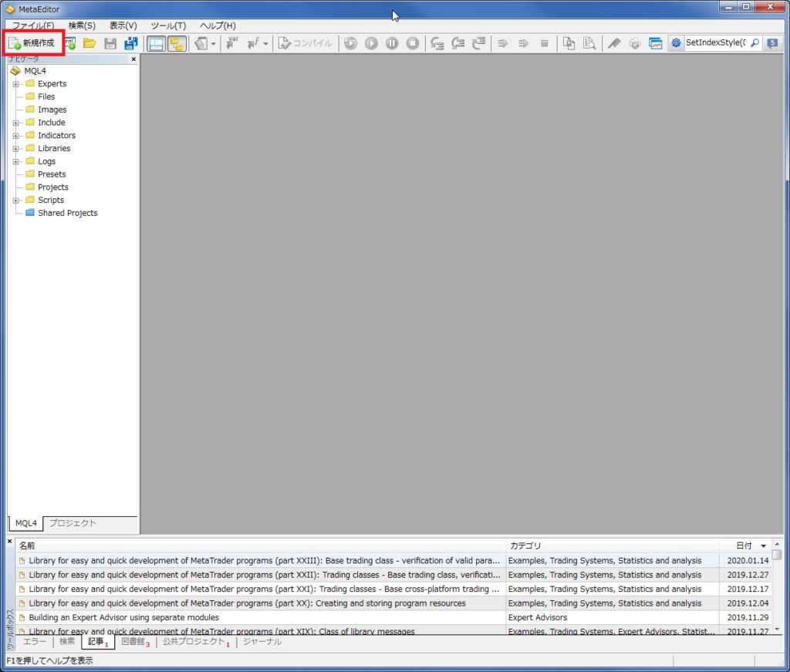Click the Bookmarks icon in toolbar

point(201,44)
